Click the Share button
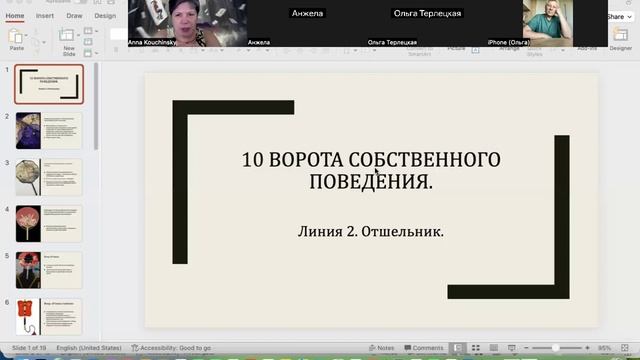This screenshot has width=640, height=360. [x=619, y=17]
